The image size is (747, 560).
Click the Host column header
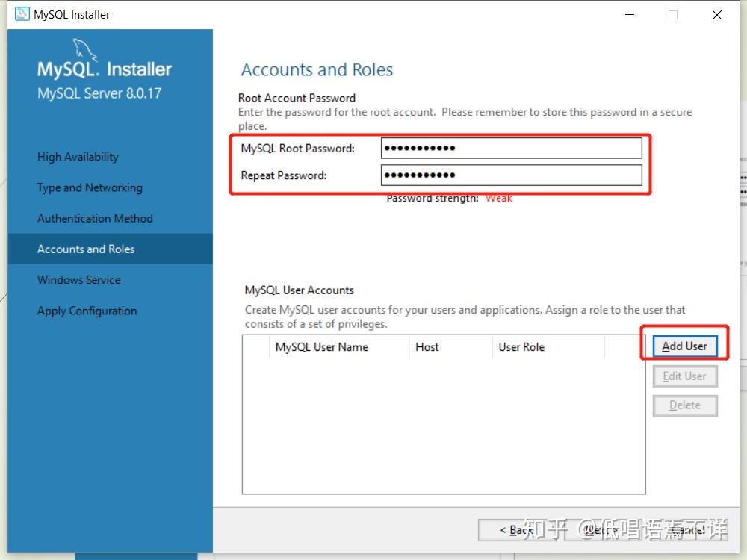[x=427, y=347]
